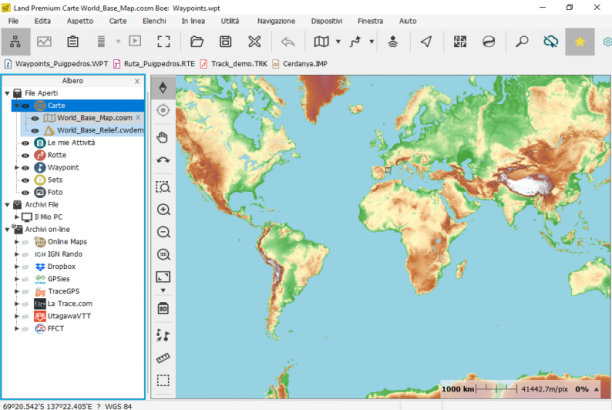
Task: Click the cloud sync disabled icon
Action: pos(551,41)
